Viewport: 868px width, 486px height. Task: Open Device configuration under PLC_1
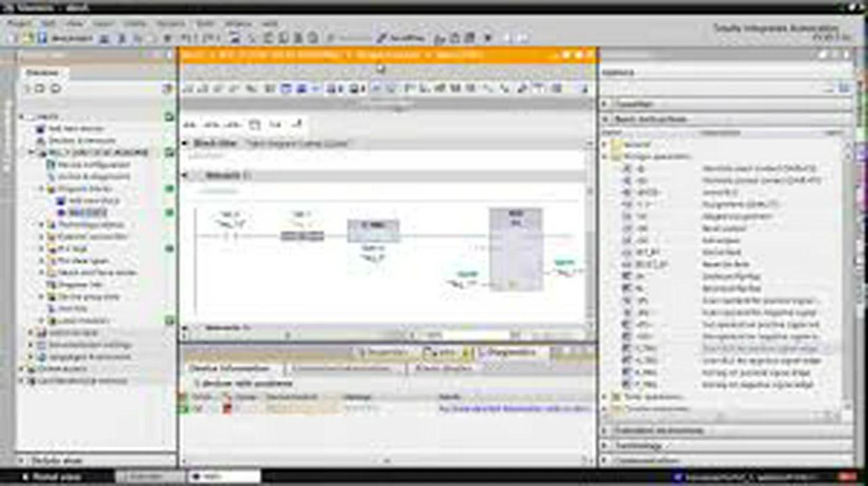88,165
